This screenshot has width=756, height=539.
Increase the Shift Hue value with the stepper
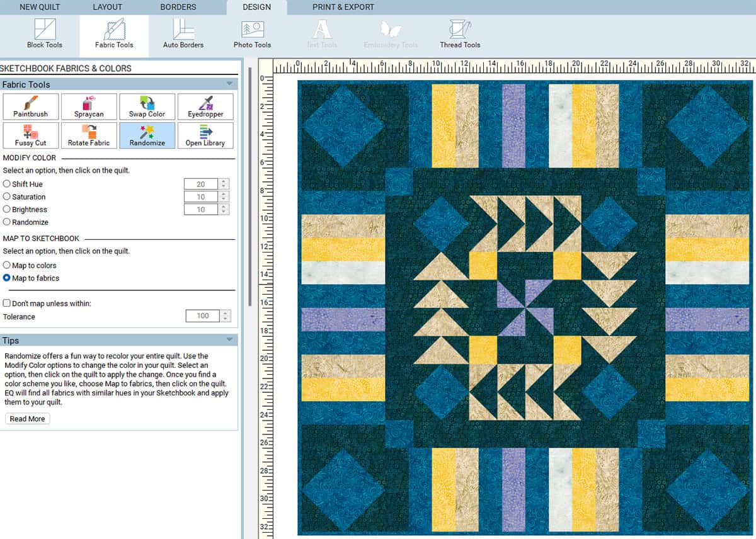[224, 181]
